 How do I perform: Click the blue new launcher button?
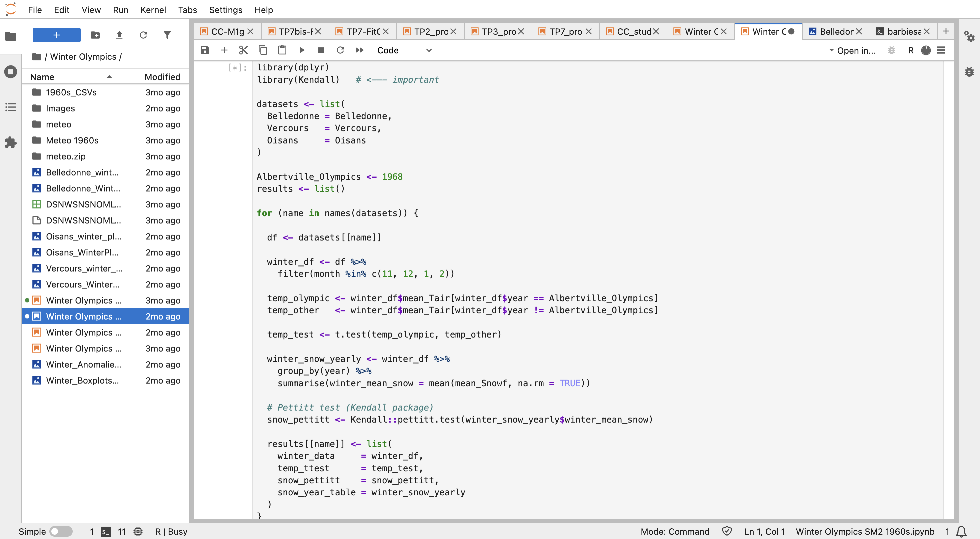(x=56, y=35)
